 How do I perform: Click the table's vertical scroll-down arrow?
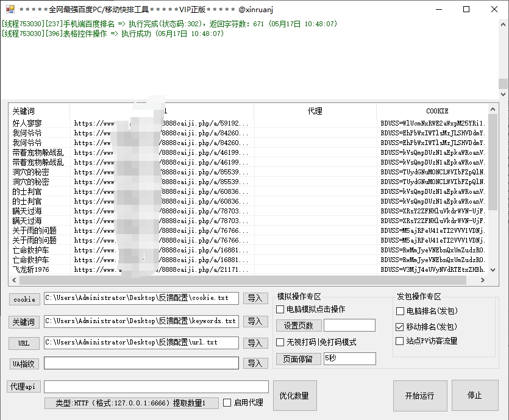click(493, 269)
